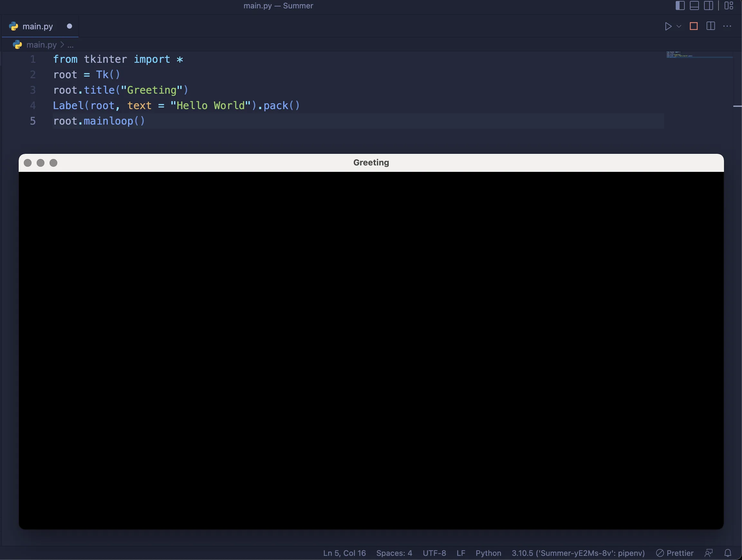This screenshot has height=560, width=742.
Task: Toggle the Primary Side Bar visibility
Action: (680, 6)
